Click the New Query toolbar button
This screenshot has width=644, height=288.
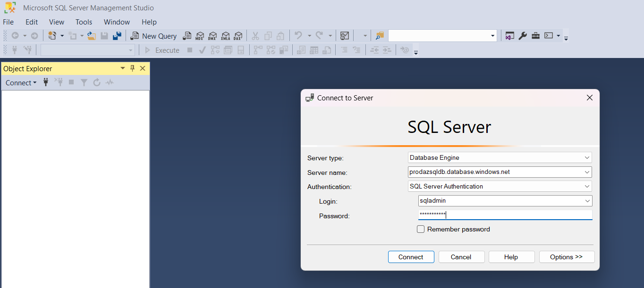coord(153,36)
